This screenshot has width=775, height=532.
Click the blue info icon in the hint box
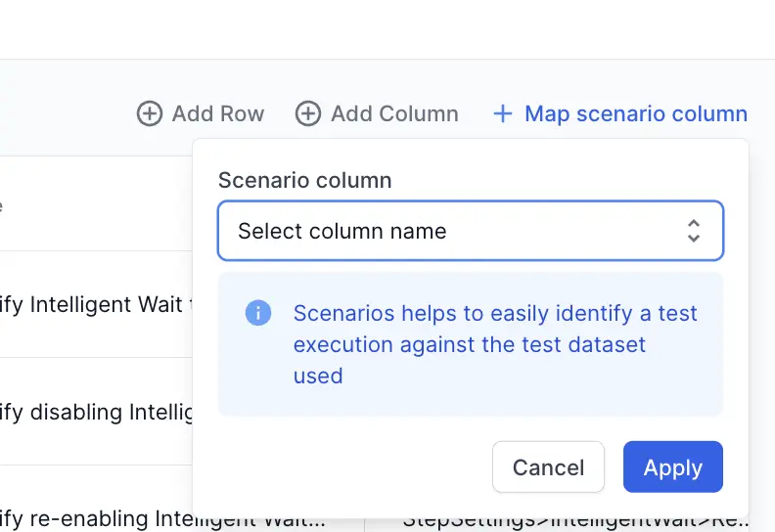(x=258, y=313)
